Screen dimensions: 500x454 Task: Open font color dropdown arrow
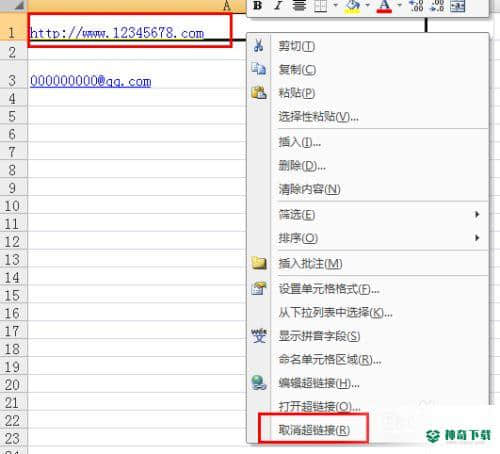coord(399,5)
